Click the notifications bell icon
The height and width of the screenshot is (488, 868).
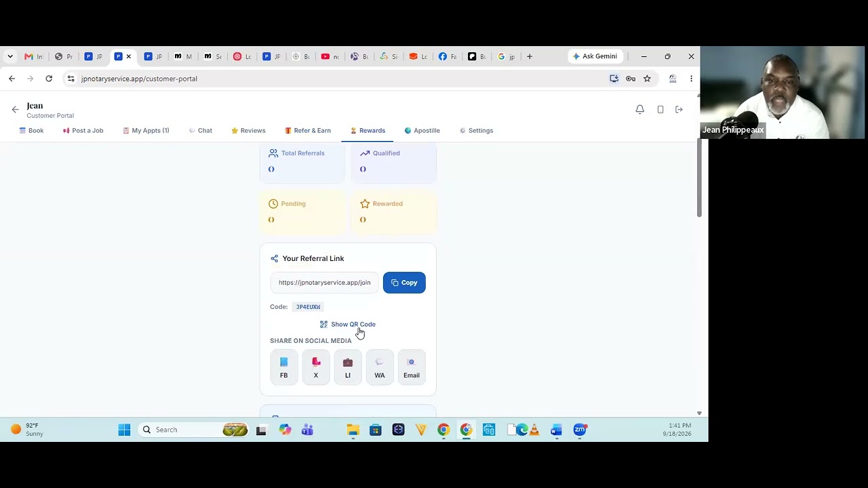(x=639, y=109)
